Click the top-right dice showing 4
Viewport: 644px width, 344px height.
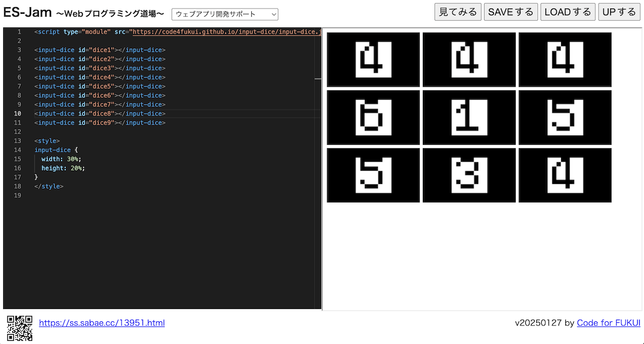coord(565,60)
